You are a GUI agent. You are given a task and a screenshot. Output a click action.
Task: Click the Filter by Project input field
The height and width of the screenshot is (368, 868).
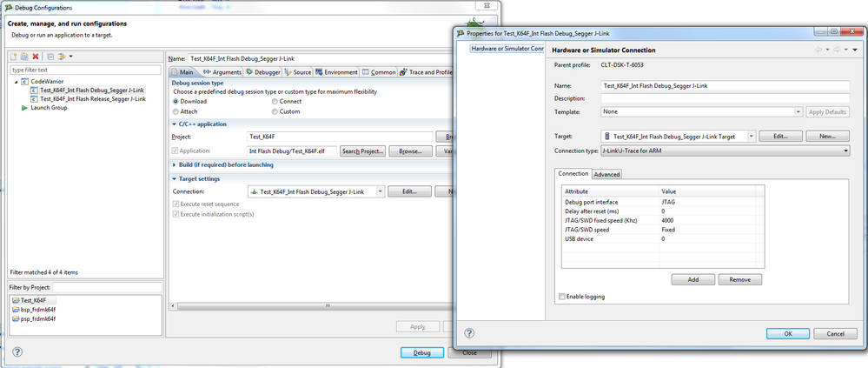108,287
